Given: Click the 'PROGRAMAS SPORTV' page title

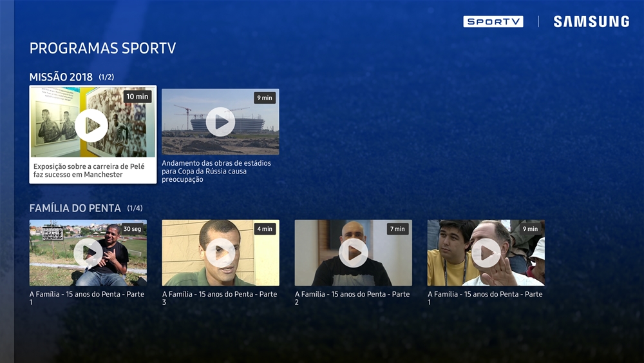Looking at the screenshot, I should pos(102,48).
